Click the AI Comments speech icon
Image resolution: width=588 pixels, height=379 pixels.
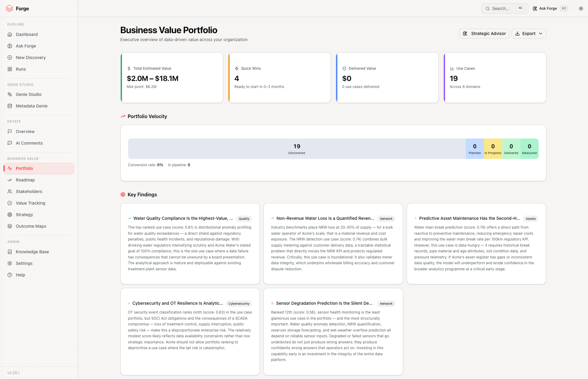coord(10,143)
